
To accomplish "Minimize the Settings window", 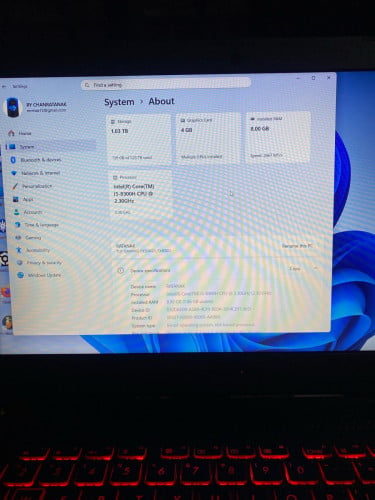I will (298, 78).
